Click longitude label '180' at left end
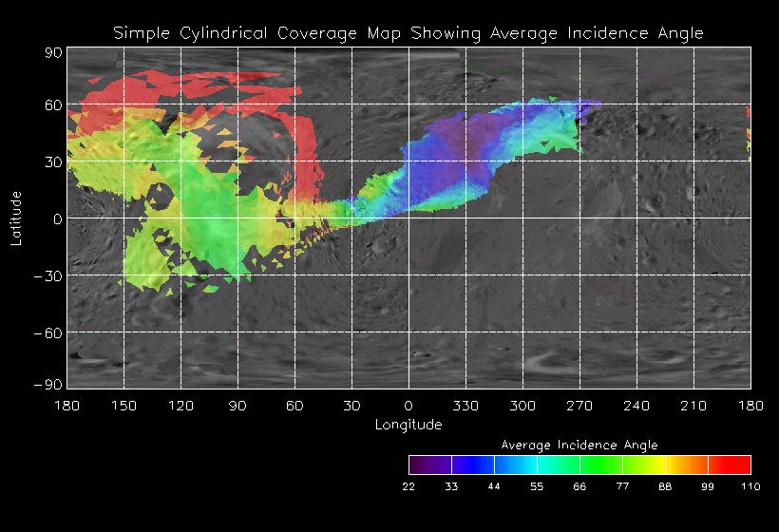Screen dimensions: 779x532 pos(67,406)
